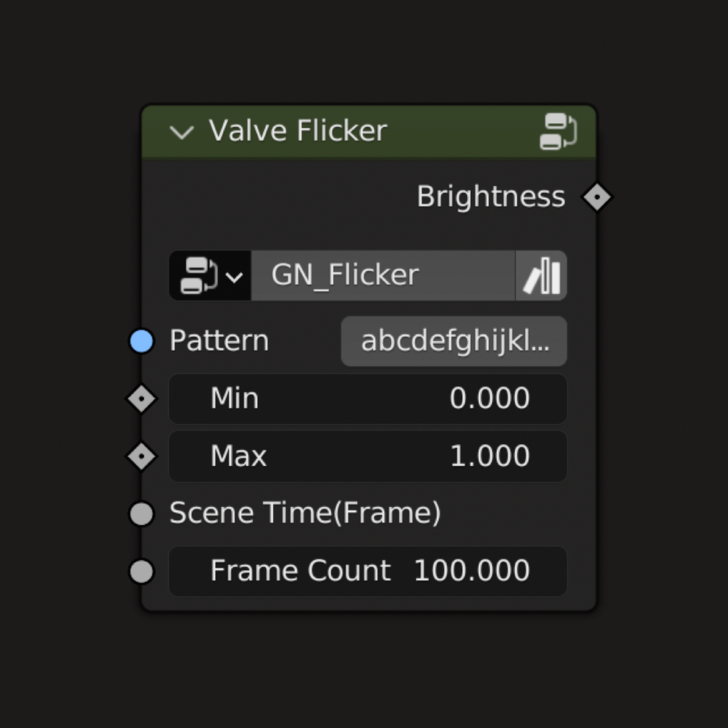The height and width of the screenshot is (728, 728).
Task: Click the Brightness output label
Action: pyautogui.click(x=490, y=197)
